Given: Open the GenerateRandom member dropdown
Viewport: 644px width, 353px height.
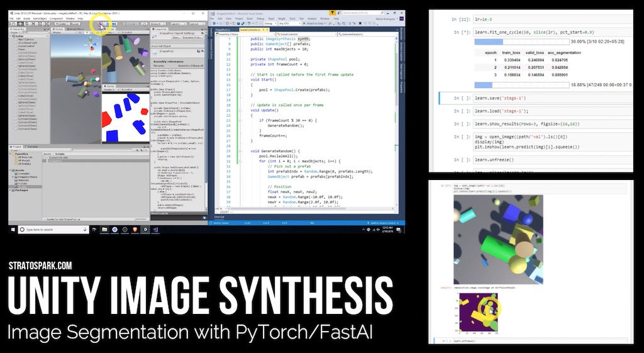Looking at the screenshot, I should pyautogui.click(x=368, y=34).
